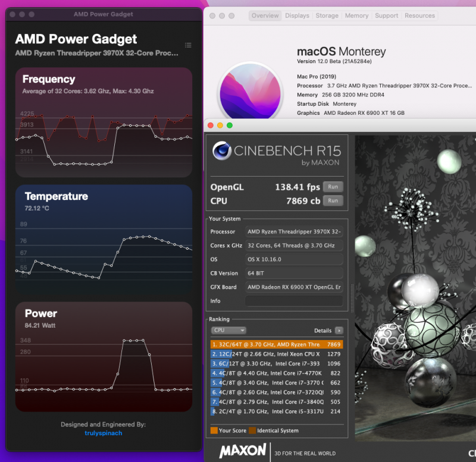Click the AMD Ryzen Threadripper 3970X subtitle
Screen dimensions: 476x462
[x=96, y=53]
